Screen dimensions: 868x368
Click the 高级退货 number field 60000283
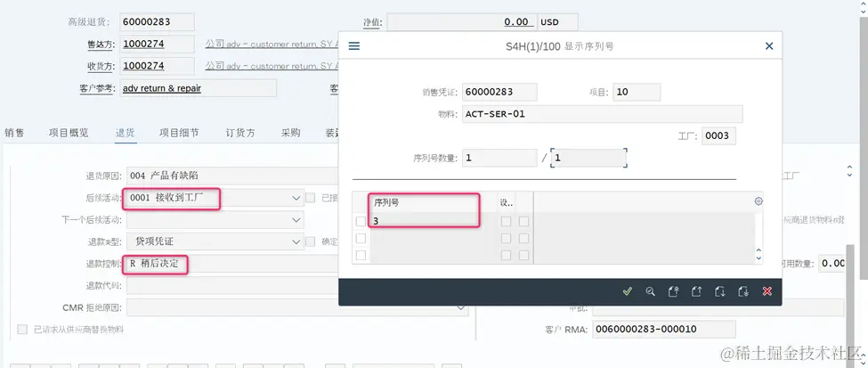tap(158, 22)
